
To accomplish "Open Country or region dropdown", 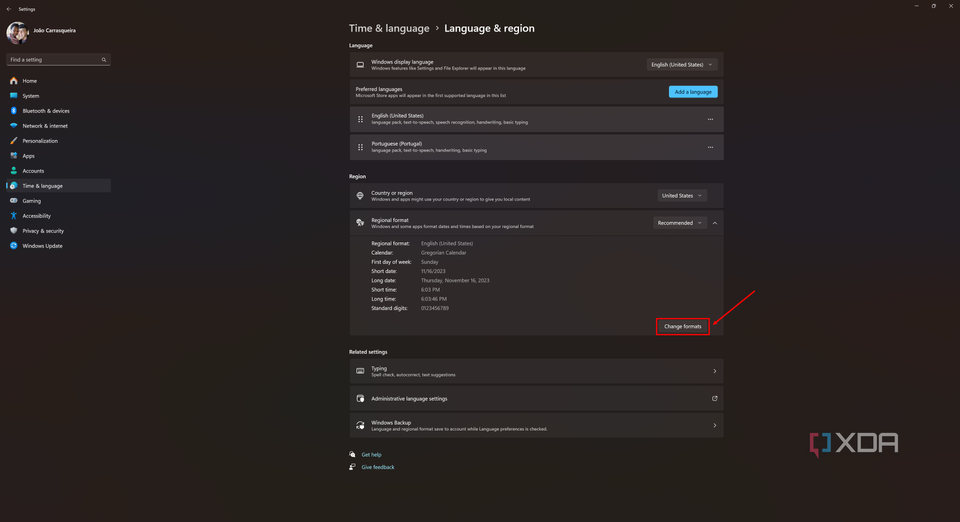I will point(681,195).
